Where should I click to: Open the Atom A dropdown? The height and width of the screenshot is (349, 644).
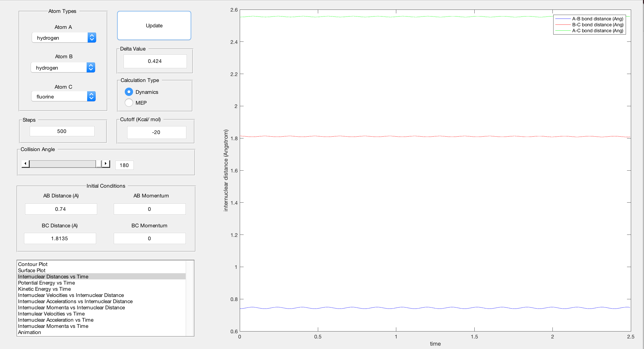pos(64,38)
